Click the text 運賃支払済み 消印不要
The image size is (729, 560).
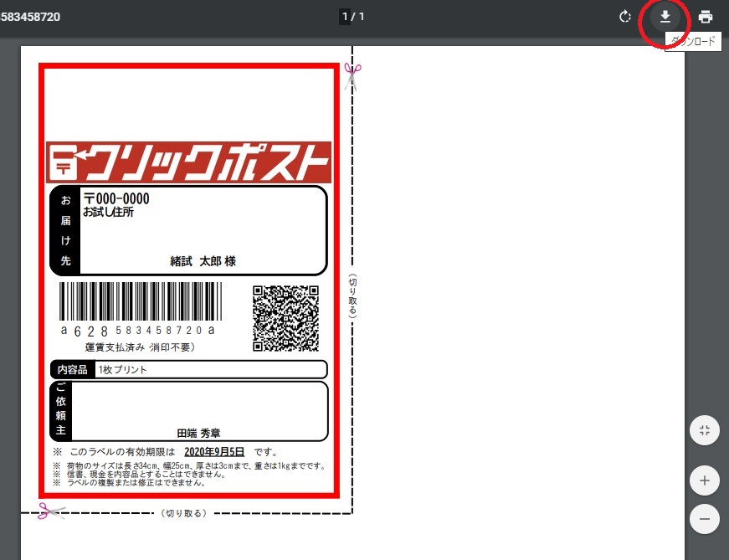click(140, 347)
